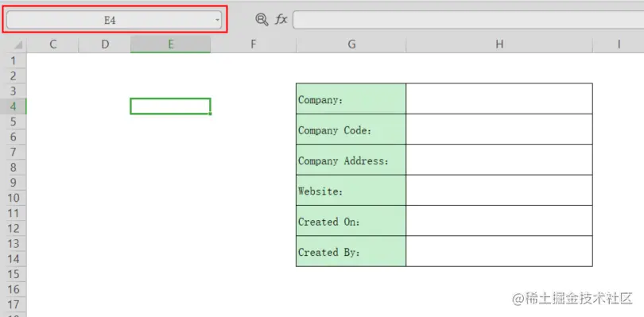This screenshot has width=644, height=317.
Task: Click the "Company:" label cell
Action: pyautogui.click(x=351, y=99)
